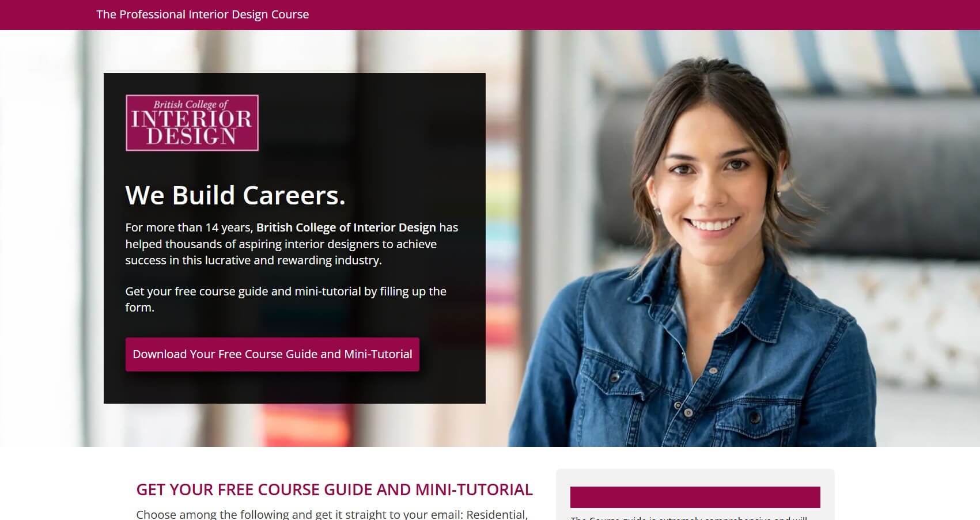
Task: Click the "For more than 14 years" sentence
Action: point(292,244)
